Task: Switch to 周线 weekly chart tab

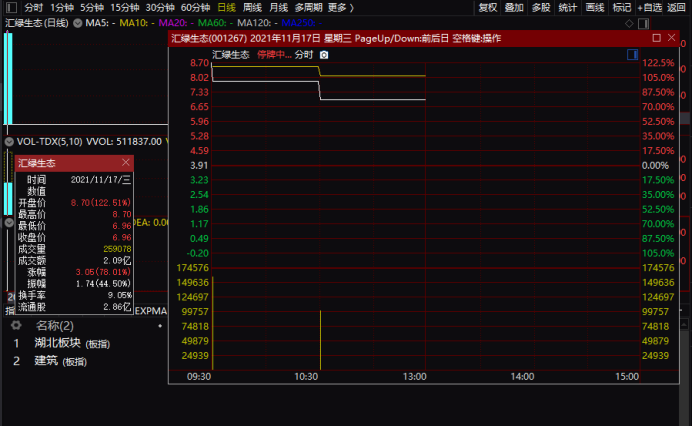Action: coord(251,7)
